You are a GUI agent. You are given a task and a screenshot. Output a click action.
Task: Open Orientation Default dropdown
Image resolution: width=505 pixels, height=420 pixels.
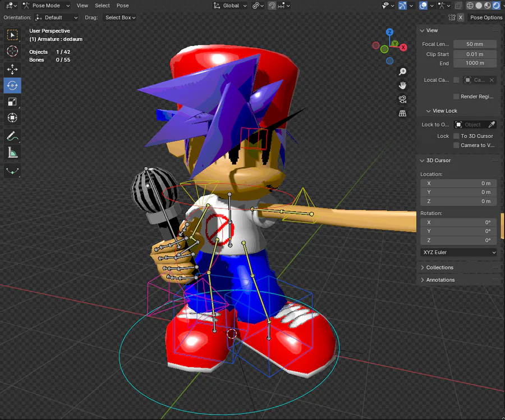(x=56, y=17)
